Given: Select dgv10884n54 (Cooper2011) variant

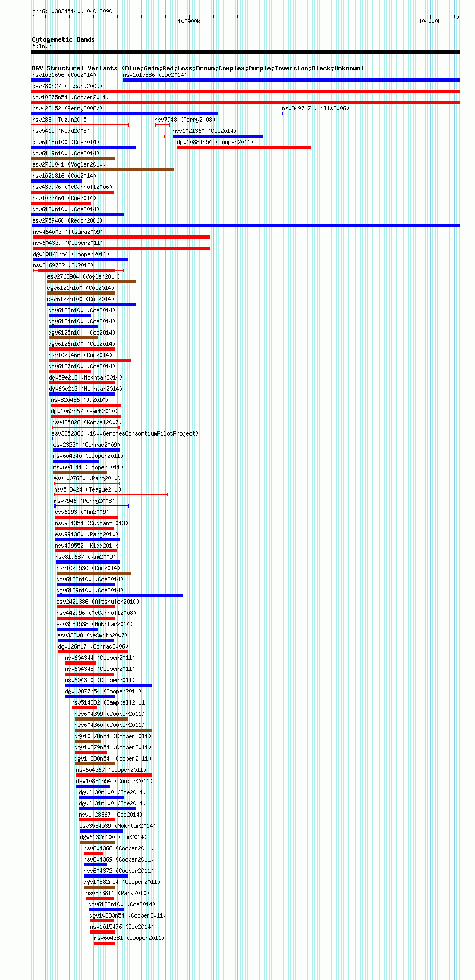Looking at the screenshot, I should point(216,143).
